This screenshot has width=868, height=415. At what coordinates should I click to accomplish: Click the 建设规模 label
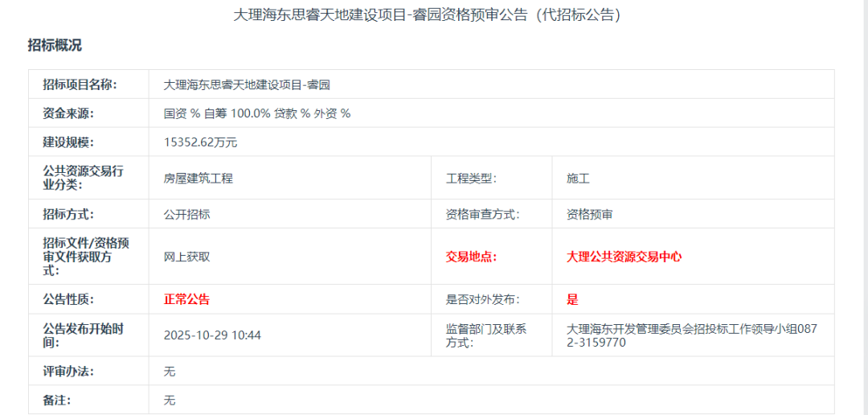(x=68, y=142)
